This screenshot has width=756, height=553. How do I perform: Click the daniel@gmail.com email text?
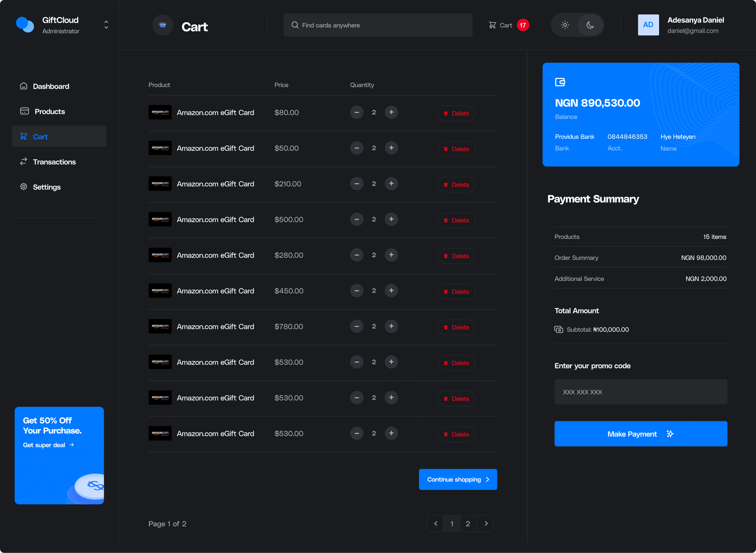pos(693,31)
